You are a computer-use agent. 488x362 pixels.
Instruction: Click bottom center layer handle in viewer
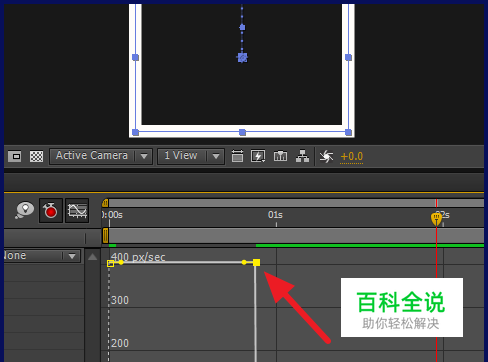point(242,132)
